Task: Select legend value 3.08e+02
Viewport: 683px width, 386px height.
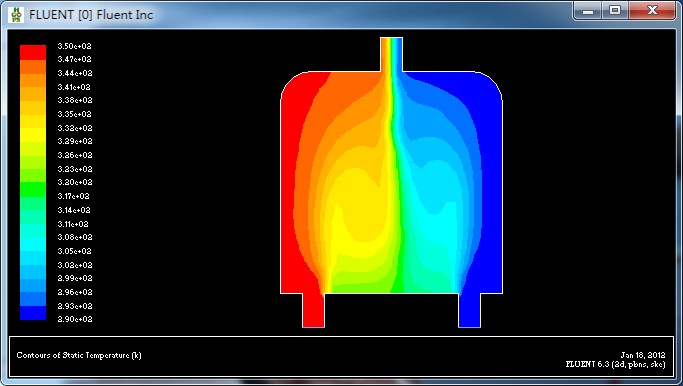Action: coord(74,237)
